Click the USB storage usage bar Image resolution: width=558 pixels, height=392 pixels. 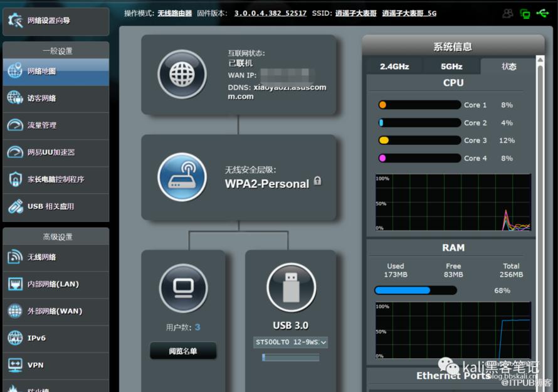coord(291,358)
